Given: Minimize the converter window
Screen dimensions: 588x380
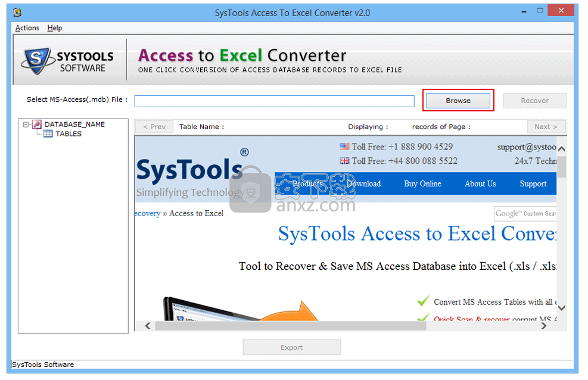Looking at the screenshot, I should (x=524, y=12).
